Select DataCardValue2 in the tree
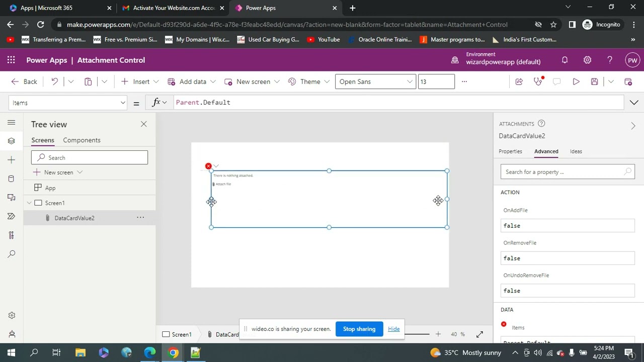The width and height of the screenshot is (644, 362). pos(74,218)
